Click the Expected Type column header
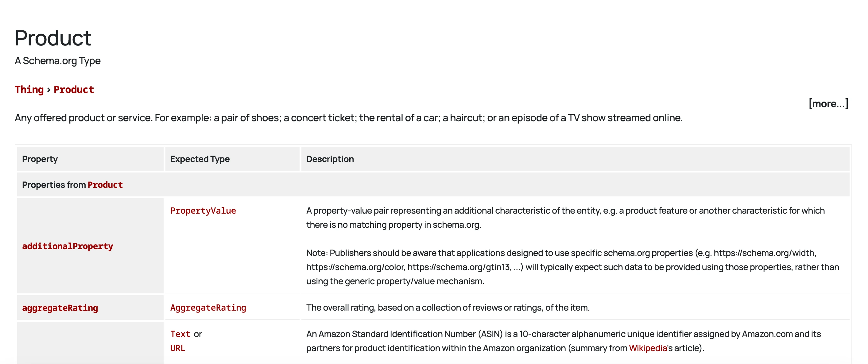The height and width of the screenshot is (364, 868). 200,159
